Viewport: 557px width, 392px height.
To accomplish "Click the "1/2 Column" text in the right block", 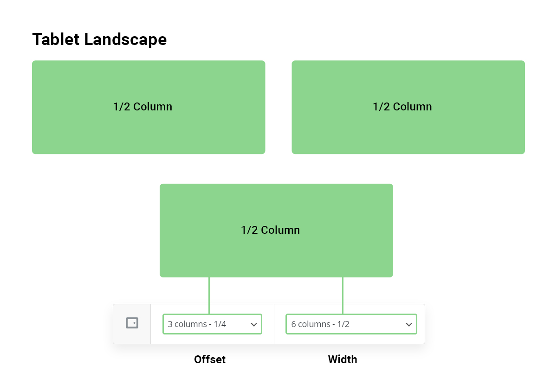I will point(402,107).
